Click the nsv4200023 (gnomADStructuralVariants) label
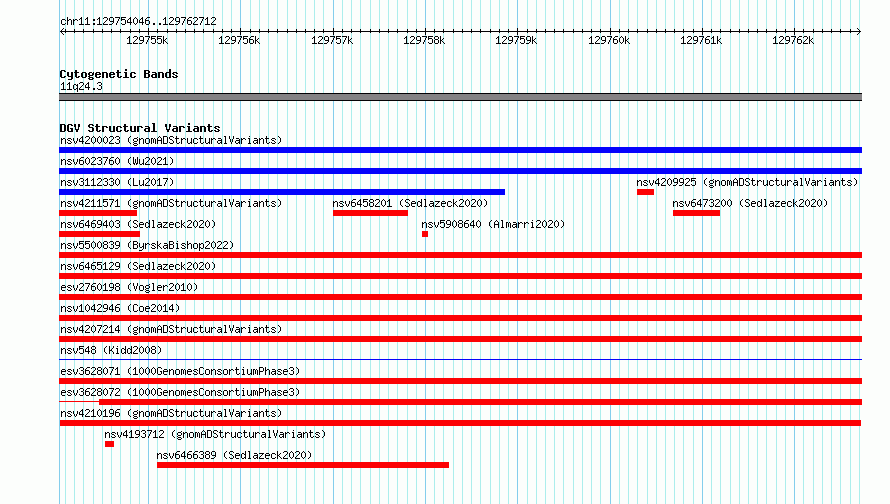890x504 pixels. coord(171,140)
